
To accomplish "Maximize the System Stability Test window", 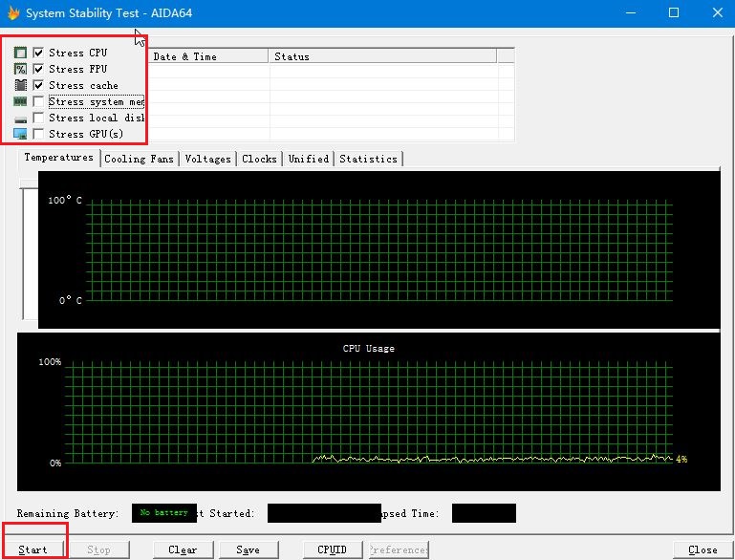I will point(674,12).
